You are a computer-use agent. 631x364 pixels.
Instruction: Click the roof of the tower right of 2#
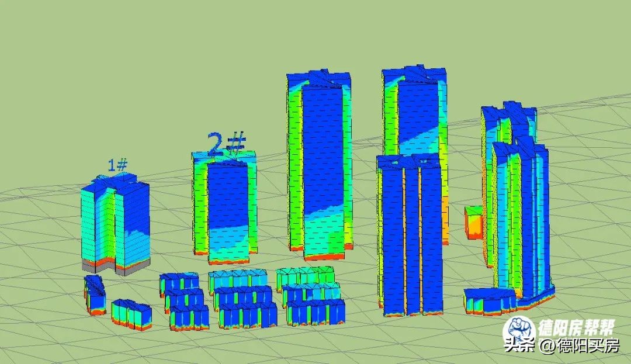pyautogui.click(x=320, y=78)
